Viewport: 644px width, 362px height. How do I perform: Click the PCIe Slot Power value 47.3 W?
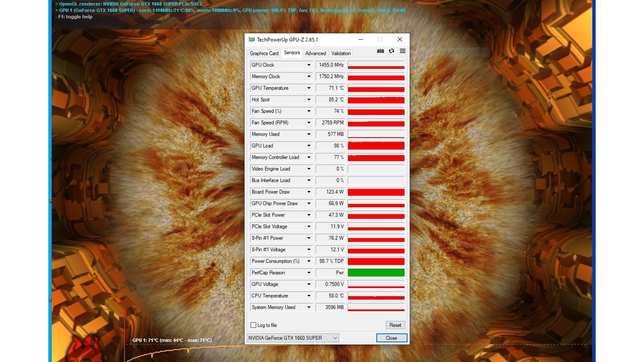click(330, 215)
